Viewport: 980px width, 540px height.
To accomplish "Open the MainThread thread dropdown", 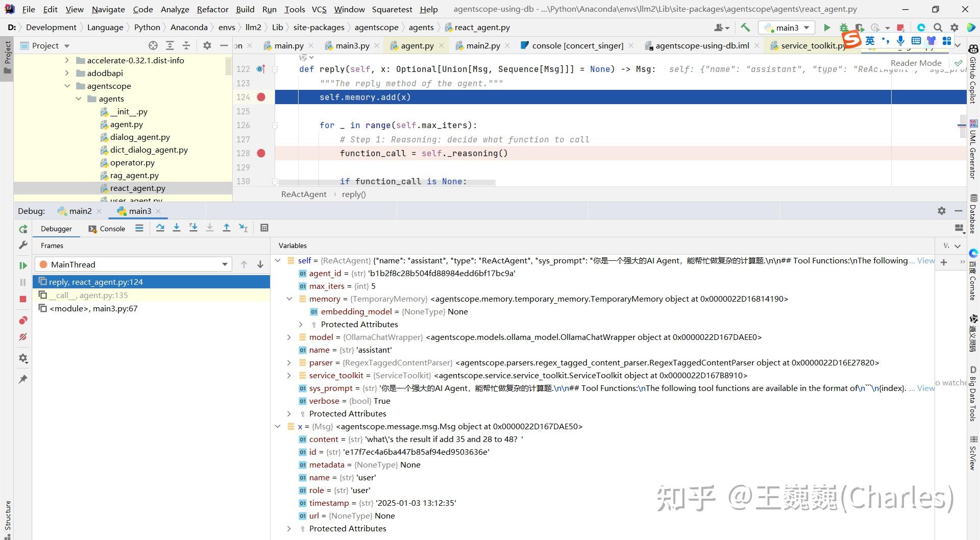I will coord(224,264).
